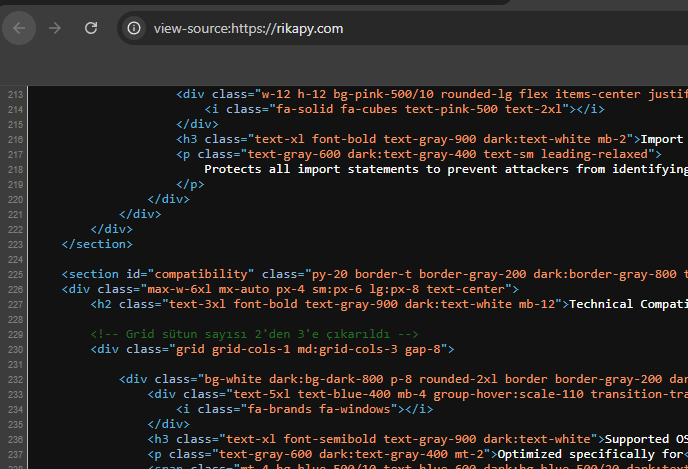Click line number 225 in gutter
The height and width of the screenshot is (469, 688).
[x=15, y=275]
